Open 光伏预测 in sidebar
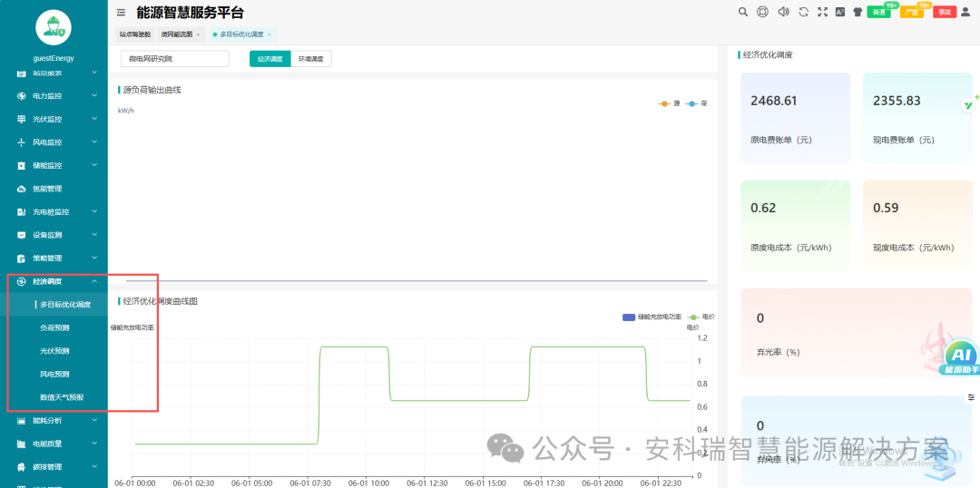This screenshot has height=488, width=980. (x=54, y=350)
